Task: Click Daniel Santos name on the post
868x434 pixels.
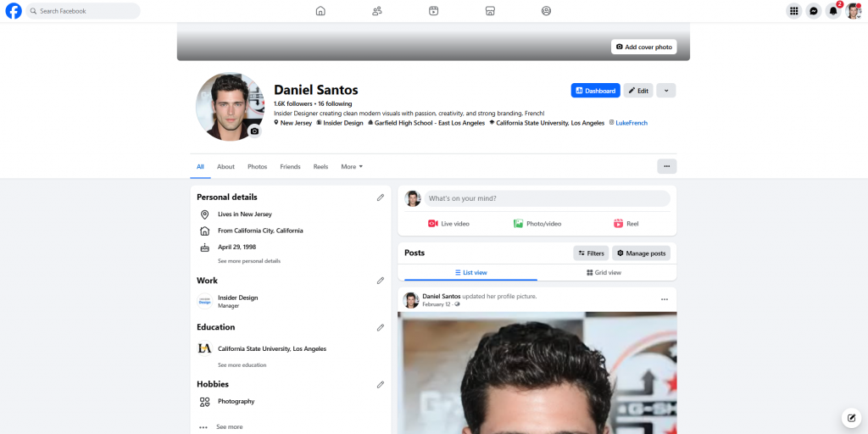Action: point(441,296)
